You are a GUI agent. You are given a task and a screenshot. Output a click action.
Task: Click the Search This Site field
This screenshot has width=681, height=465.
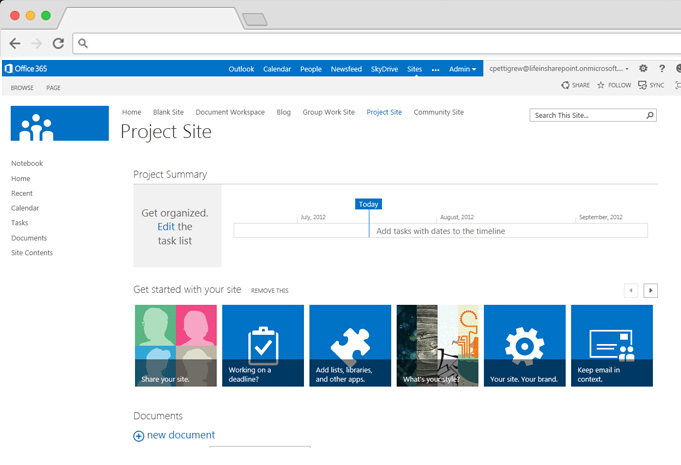pyautogui.click(x=585, y=116)
